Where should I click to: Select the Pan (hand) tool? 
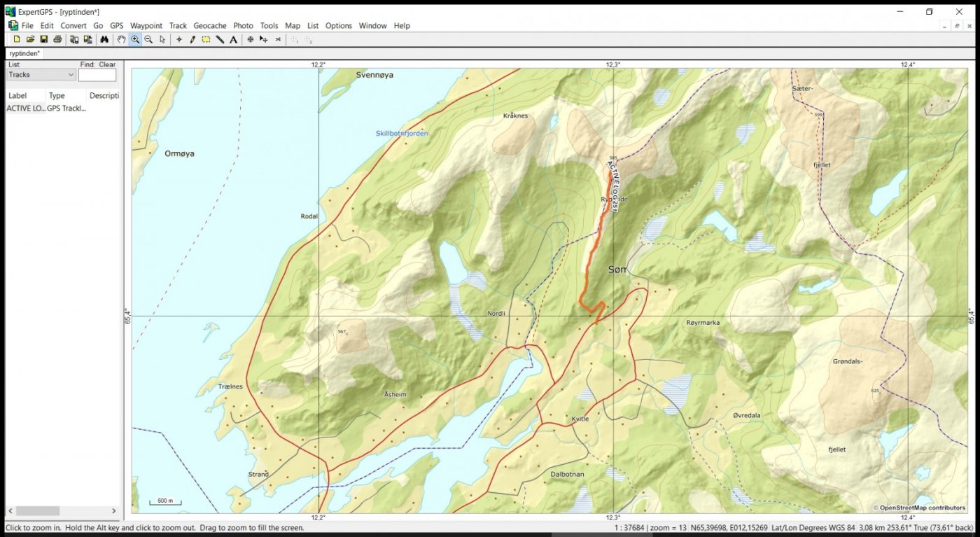[x=121, y=40]
